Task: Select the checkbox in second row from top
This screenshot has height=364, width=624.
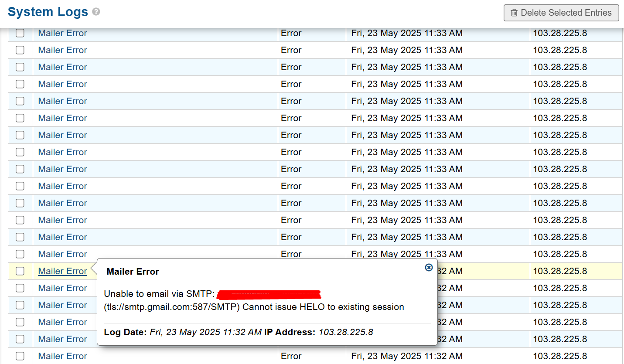Action: [20, 50]
